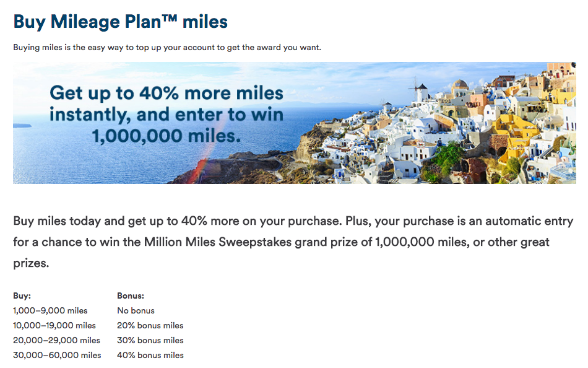Click 'other great prizes' at the paragraph's end
Screen dimensions: 588x368
519,242
